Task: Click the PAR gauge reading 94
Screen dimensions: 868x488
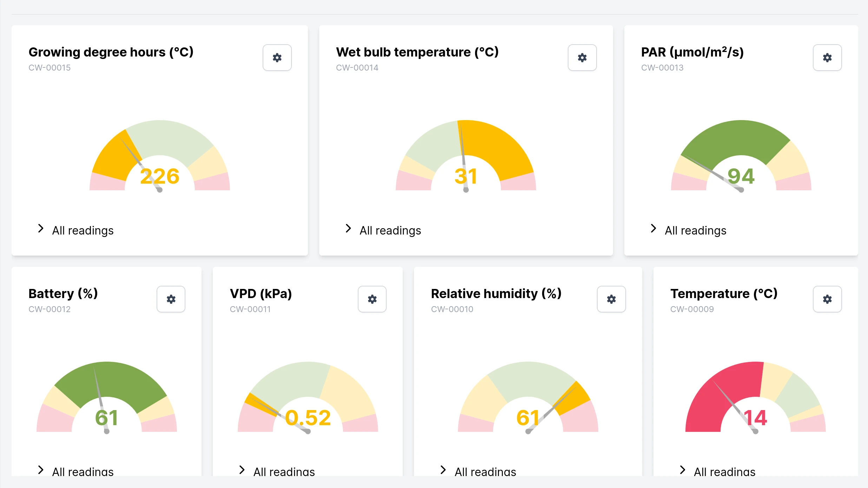Action: [741, 176]
